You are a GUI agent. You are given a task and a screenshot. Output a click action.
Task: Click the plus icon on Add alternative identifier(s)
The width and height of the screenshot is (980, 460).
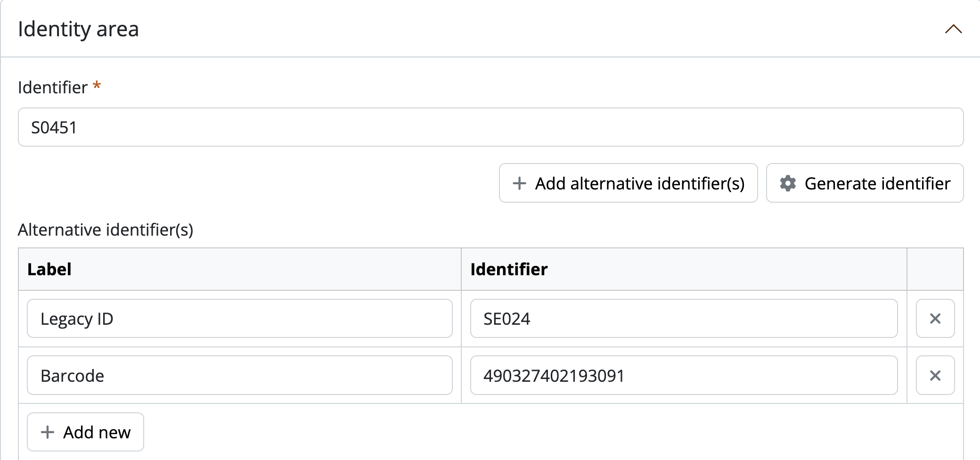[519, 183]
